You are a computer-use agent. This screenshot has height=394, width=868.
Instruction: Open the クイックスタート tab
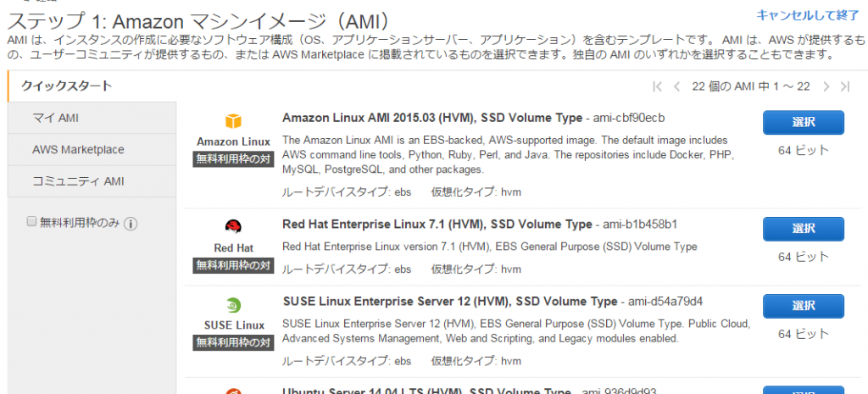coord(66,86)
